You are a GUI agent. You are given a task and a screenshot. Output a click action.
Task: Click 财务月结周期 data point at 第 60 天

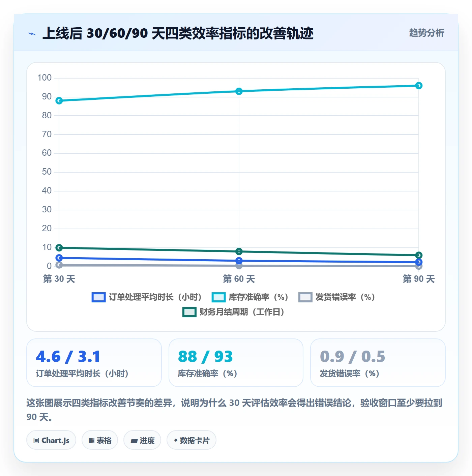[239, 251]
